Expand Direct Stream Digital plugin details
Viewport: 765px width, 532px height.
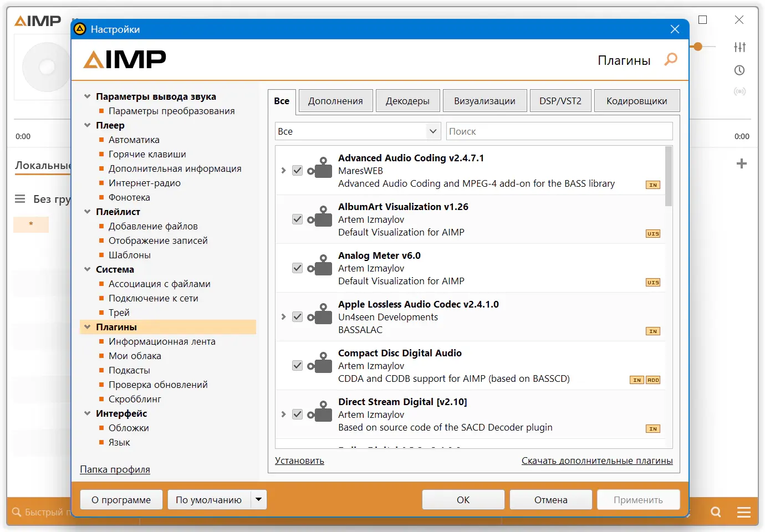[283, 414]
